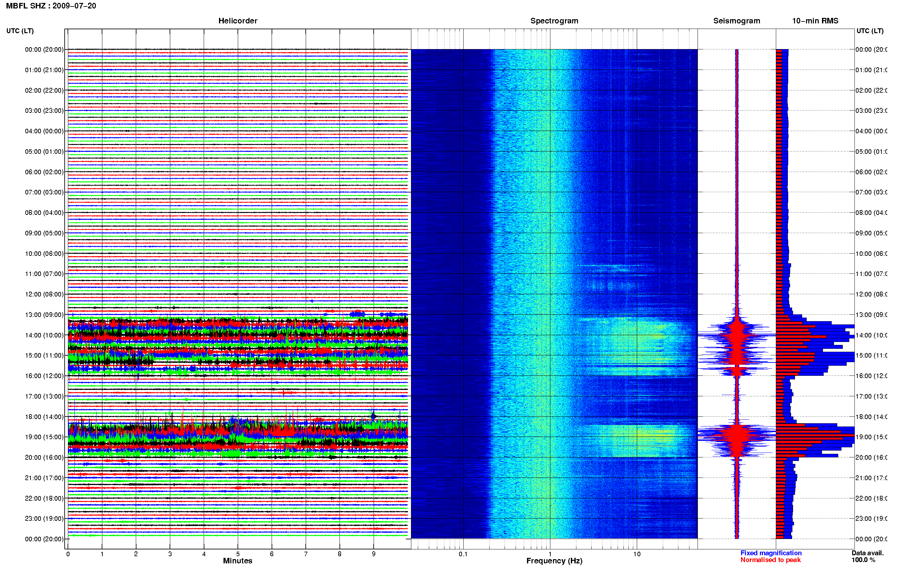Click the '8' tick on Minutes axis
This screenshot has height=578, width=924.
pos(340,554)
